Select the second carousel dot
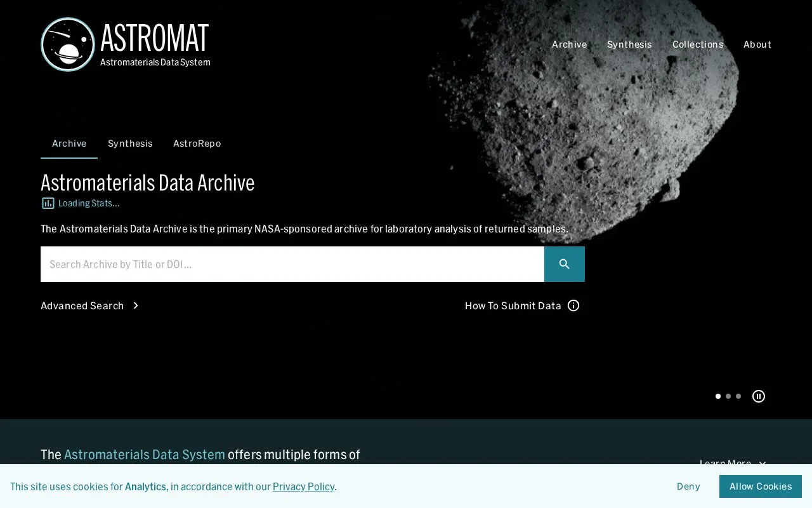This screenshot has width=812, height=508. (x=728, y=396)
